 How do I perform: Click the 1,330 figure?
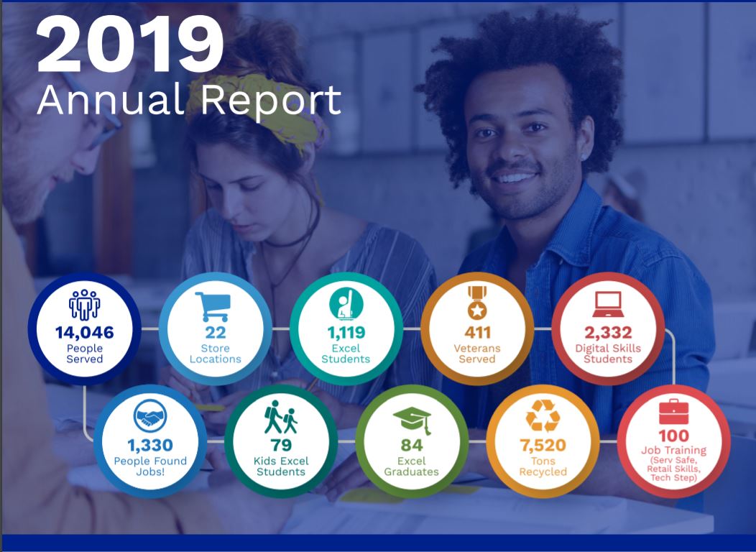point(150,445)
